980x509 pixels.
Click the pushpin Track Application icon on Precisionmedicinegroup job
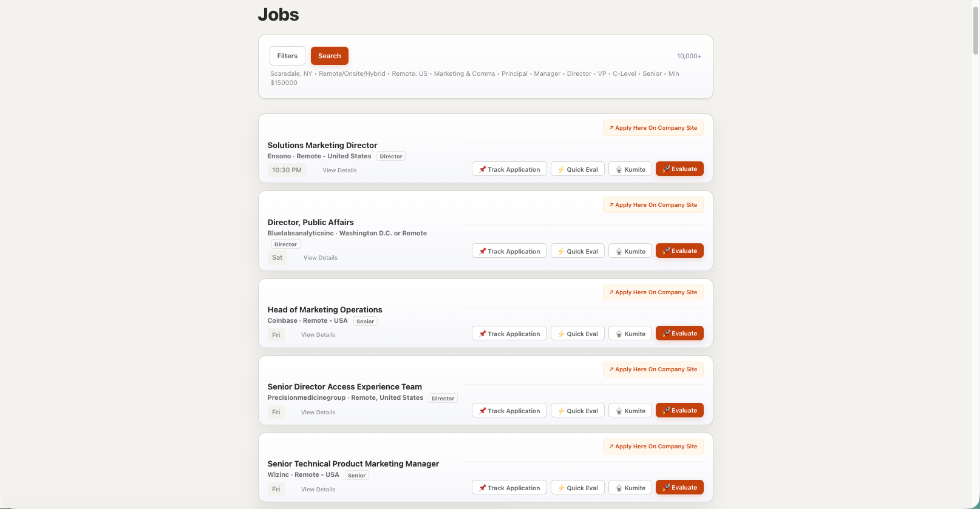483,410
